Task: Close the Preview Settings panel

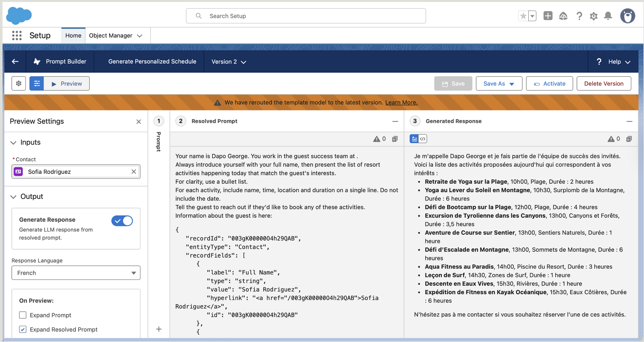Action: (x=139, y=122)
